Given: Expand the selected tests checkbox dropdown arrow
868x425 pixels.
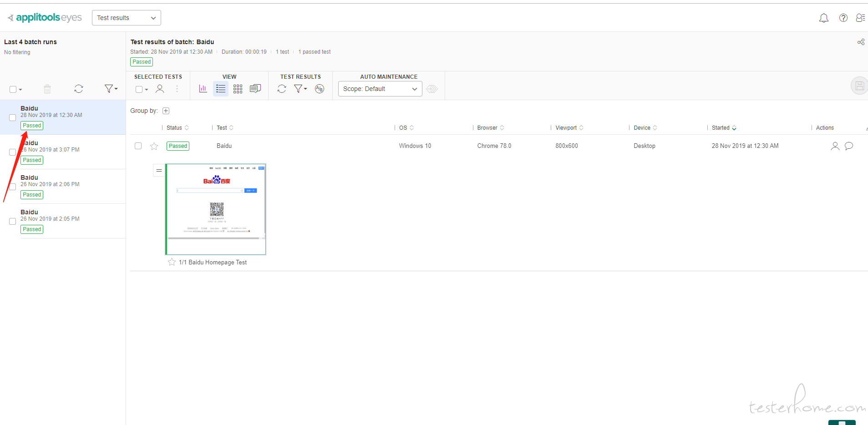Looking at the screenshot, I should 147,90.
